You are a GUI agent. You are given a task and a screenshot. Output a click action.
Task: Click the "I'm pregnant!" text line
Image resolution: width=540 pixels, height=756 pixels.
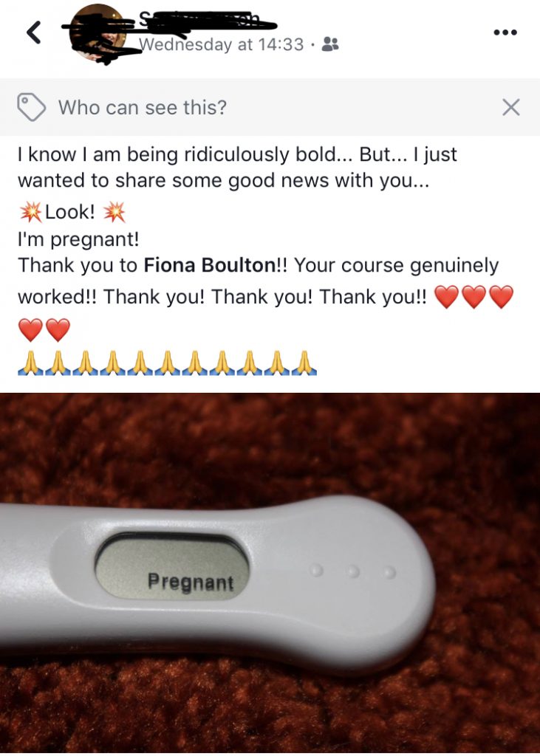tap(78, 239)
